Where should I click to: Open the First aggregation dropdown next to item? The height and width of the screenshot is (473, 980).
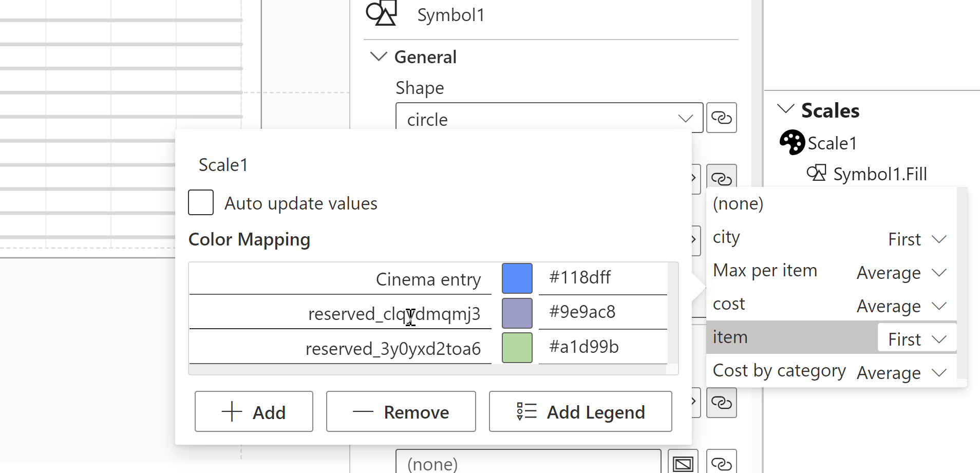click(x=916, y=338)
